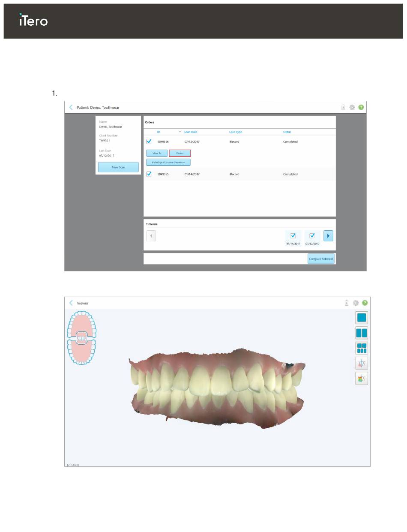Open settings gear on the Patient screen
The height and width of the screenshot is (532, 407).
point(352,107)
